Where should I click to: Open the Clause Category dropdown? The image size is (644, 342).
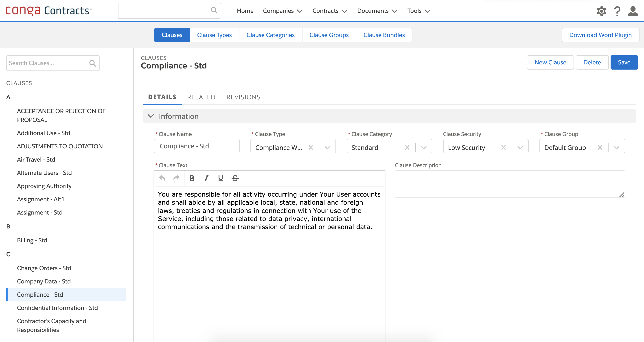click(x=424, y=147)
